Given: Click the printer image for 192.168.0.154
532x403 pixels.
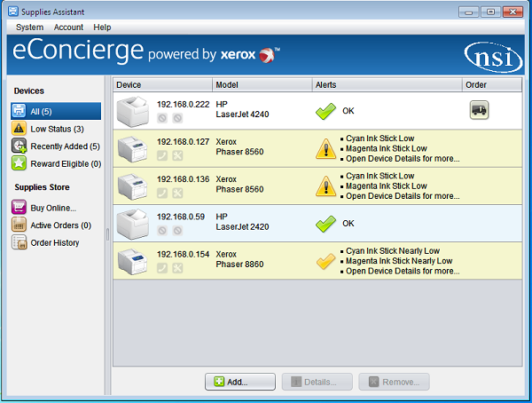Looking at the screenshot, I should [x=133, y=261].
